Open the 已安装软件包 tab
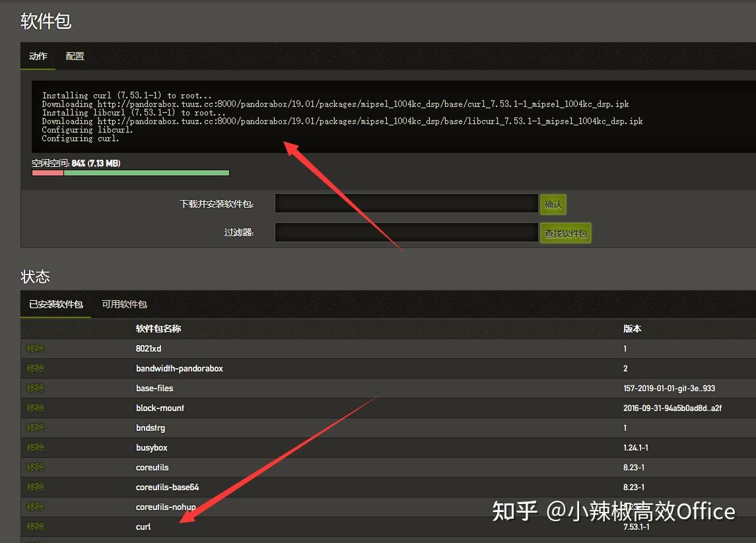This screenshot has height=543, width=756. (55, 304)
